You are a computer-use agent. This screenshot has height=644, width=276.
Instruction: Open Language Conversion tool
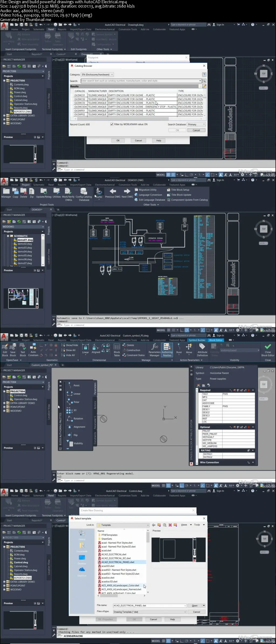[149, 195]
